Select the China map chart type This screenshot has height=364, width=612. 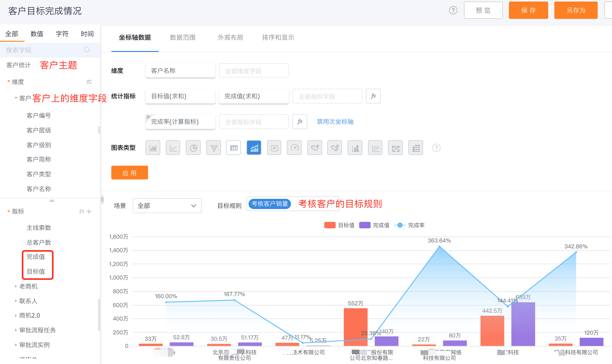click(x=315, y=148)
